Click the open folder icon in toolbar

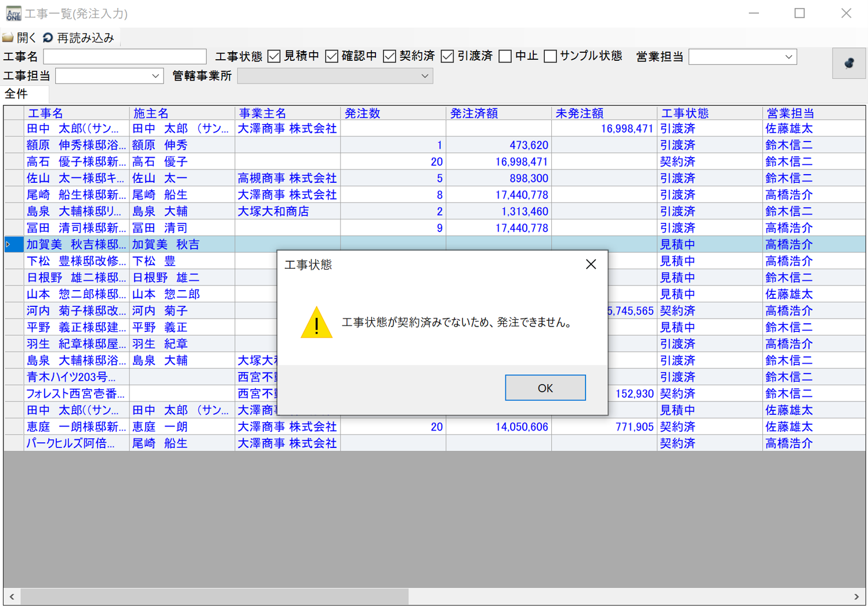tap(8, 38)
